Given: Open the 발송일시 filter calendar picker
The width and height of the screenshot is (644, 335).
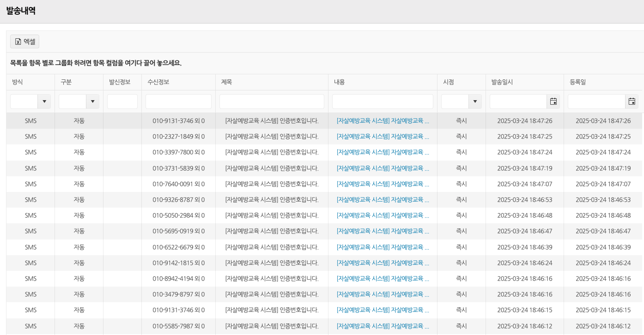Looking at the screenshot, I should pyautogui.click(x=553, y=102).
